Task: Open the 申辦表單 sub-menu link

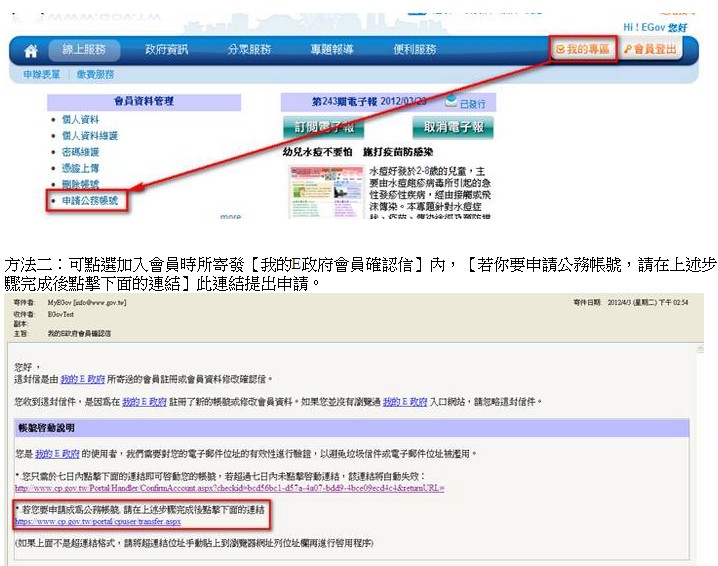Action: [42, 74]
